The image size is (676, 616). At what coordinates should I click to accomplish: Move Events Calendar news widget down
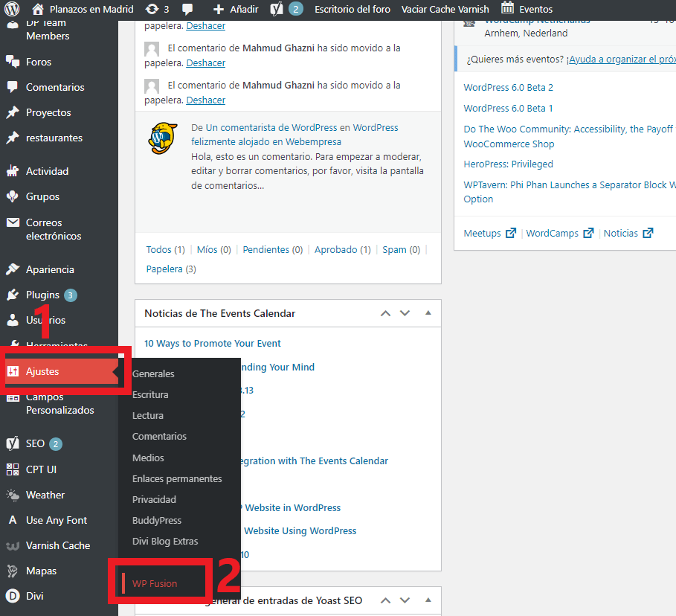[x=405, y=313]
